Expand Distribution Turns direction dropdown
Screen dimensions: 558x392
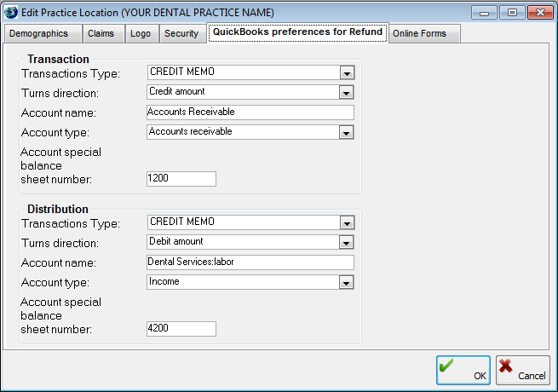(346, 242)
